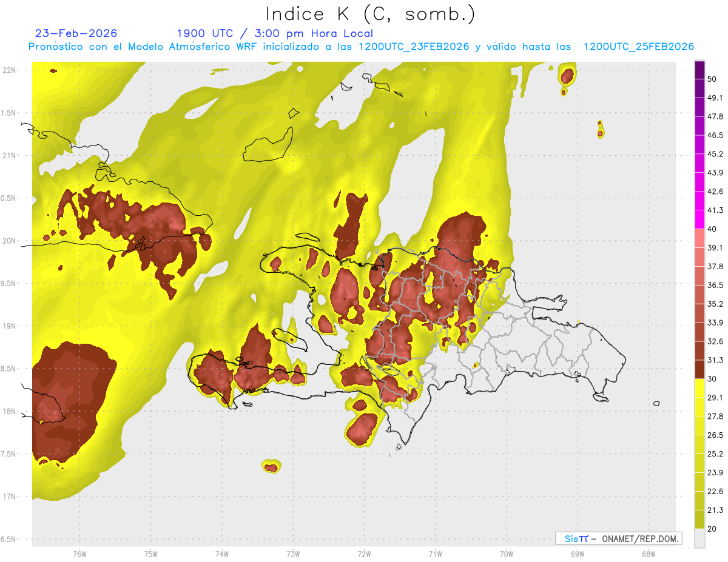Click the "21N" latitude label
Screen dimensions: 728x562
click(x=9, y=156)
